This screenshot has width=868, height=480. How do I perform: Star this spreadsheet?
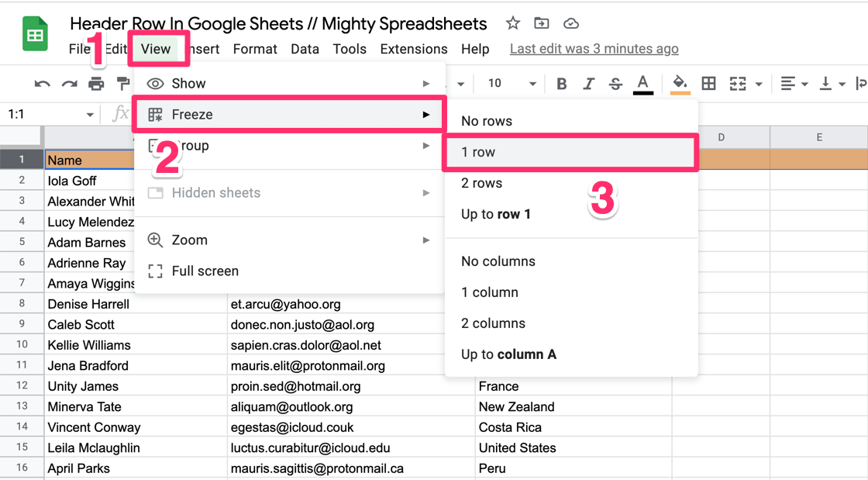click(512, 23)
